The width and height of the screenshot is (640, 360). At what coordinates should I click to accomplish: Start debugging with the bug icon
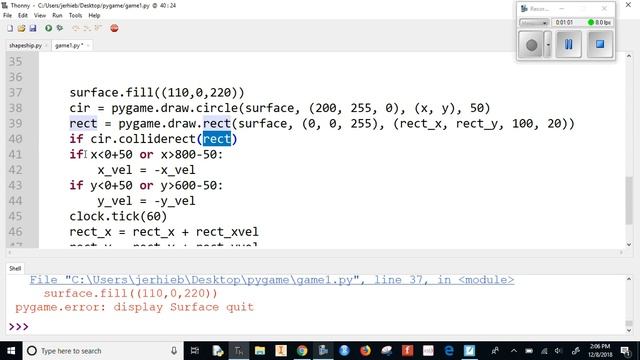(60, 28)
